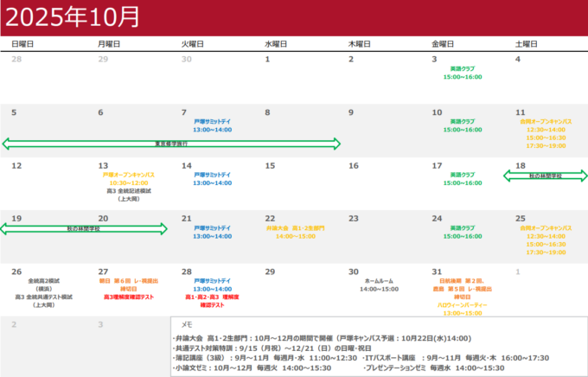Open the 合同オープンキャンパス event on October 11
Viewport: 588px width, 377px height.
(x=546, y=122)
